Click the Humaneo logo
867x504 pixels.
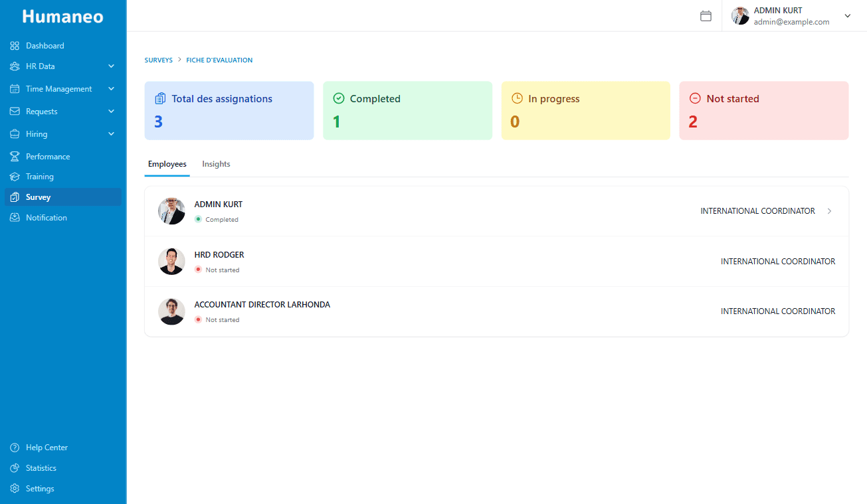tap(63, 16)
